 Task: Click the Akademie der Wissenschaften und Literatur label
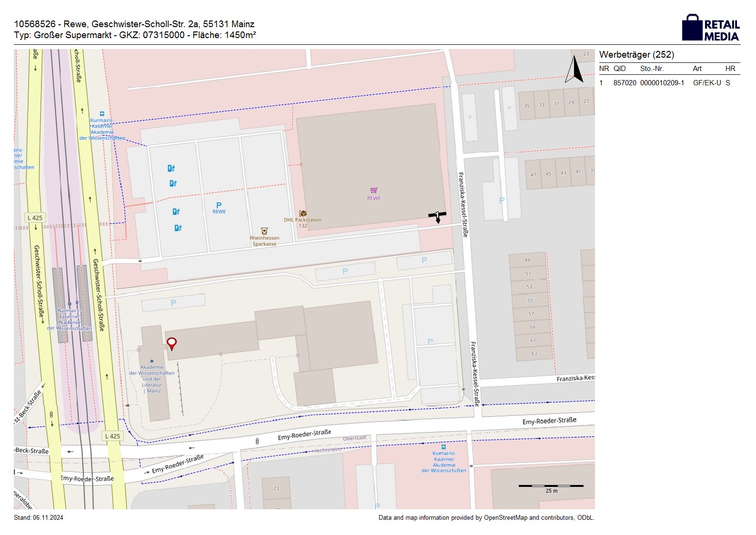(x=152, y=379)
